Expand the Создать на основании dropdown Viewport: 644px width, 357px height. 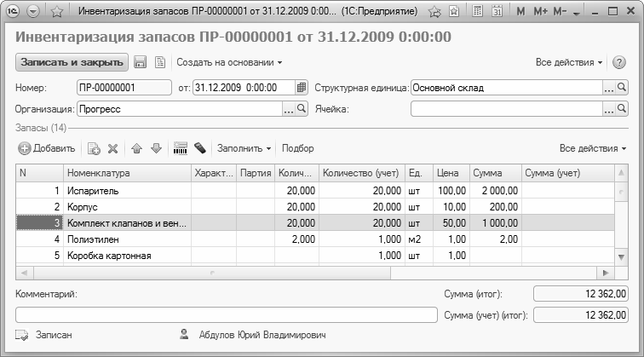(229, 63)
